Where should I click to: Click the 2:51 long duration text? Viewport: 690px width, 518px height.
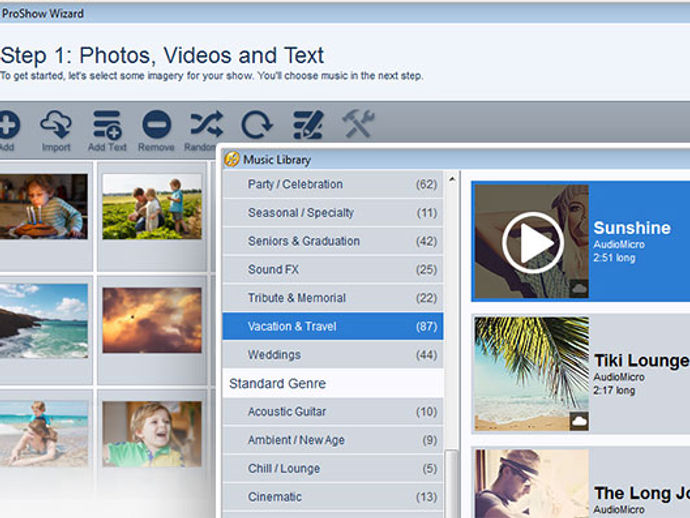point(614,257)
